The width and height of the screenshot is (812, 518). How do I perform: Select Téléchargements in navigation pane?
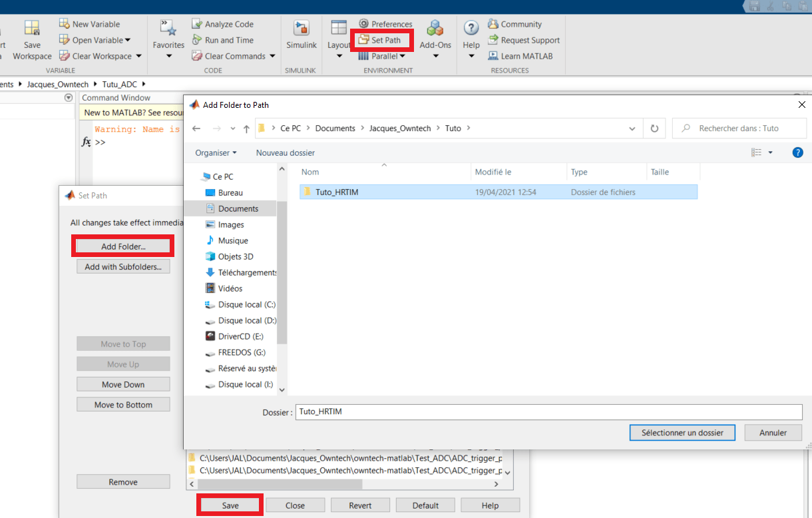click(x=241, y=272)
